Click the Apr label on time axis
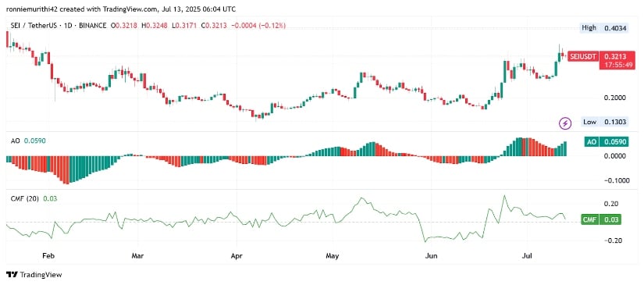Screen dimensions: 644x285 (237, 256)
